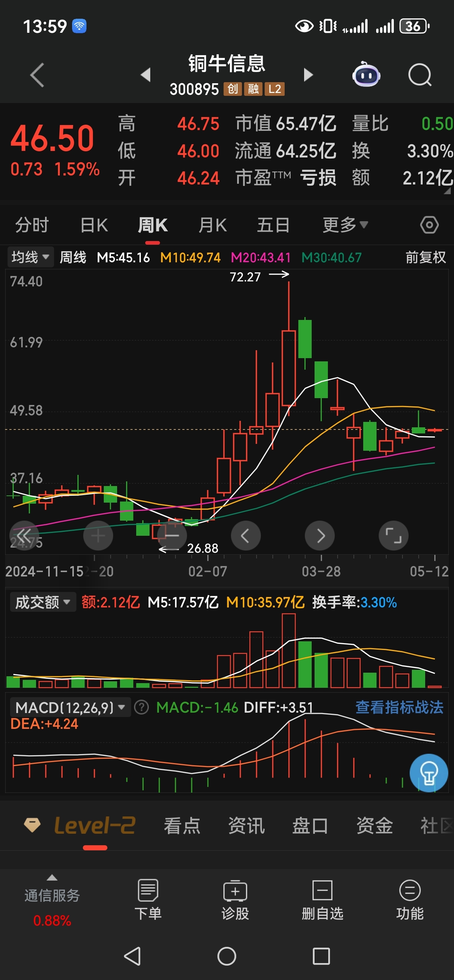
Task: Open 功能 functions menu
Action: (x=410, y=899)
